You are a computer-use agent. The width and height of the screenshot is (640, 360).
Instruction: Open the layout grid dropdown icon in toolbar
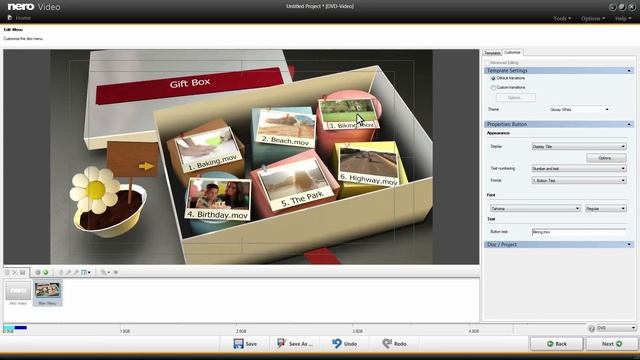[x=86, y=272]
